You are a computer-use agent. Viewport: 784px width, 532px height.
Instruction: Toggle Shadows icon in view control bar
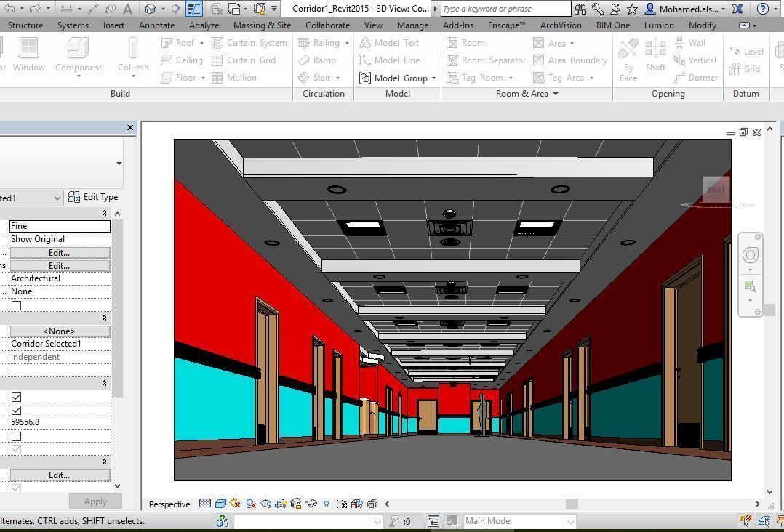click(251, 504)
